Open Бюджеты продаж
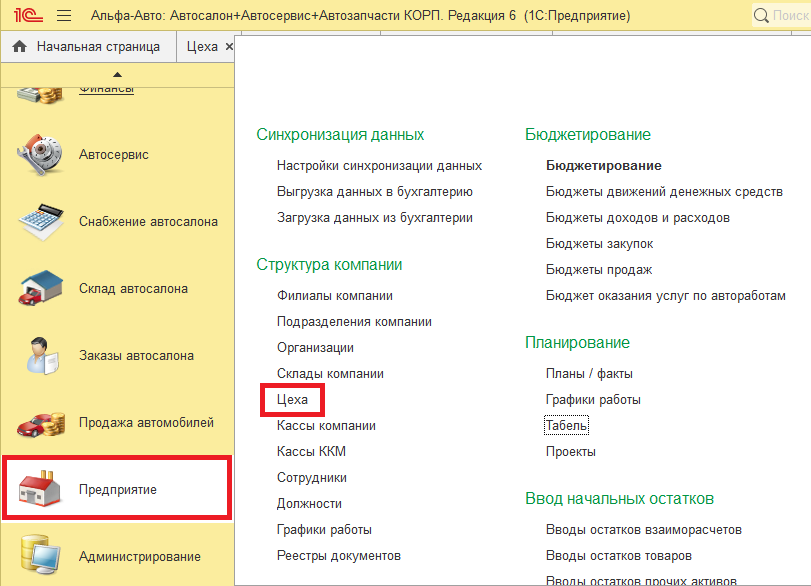The width and height of the screenshot is (811, 586). (599, 269)
